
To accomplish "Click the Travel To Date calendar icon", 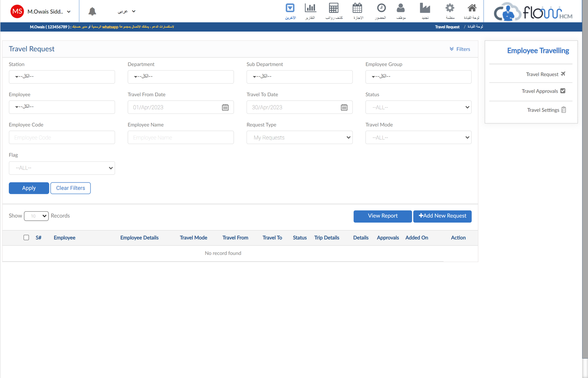I will 344,107.
